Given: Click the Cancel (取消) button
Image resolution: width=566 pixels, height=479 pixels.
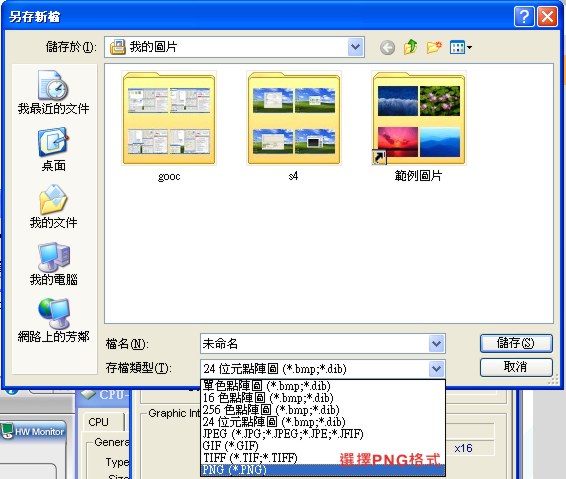Looking at the screenshot, I should click(516, 367).
